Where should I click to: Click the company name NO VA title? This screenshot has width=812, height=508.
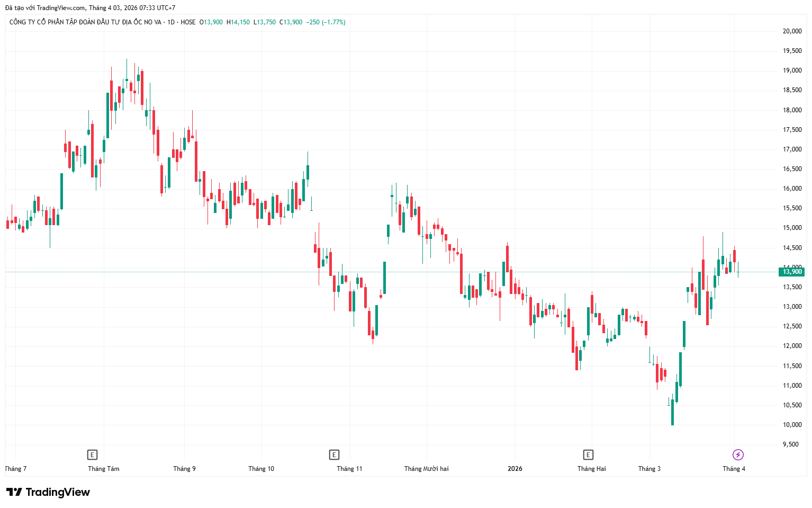tap(85, 22)
